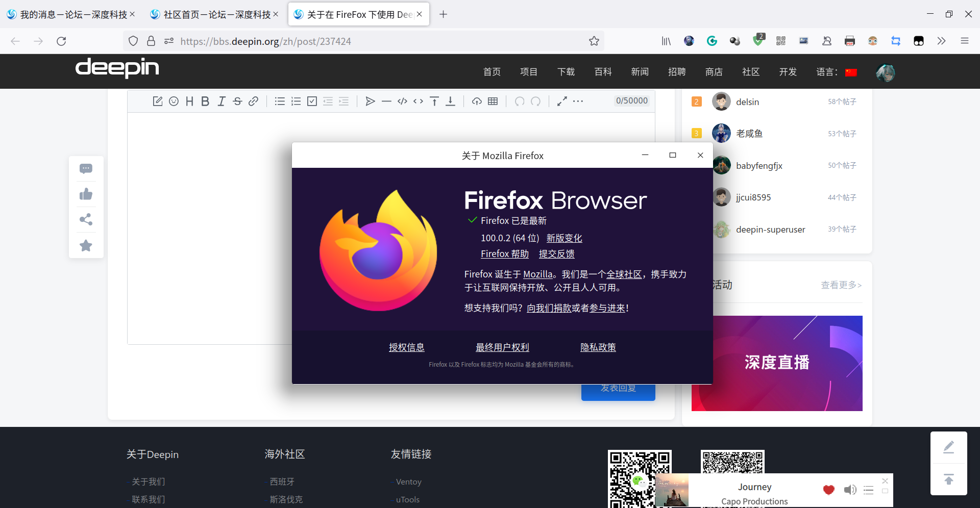Open the emoji picker in the editor
Viewport: 980px width, 508px height.
tap(174, 101)
